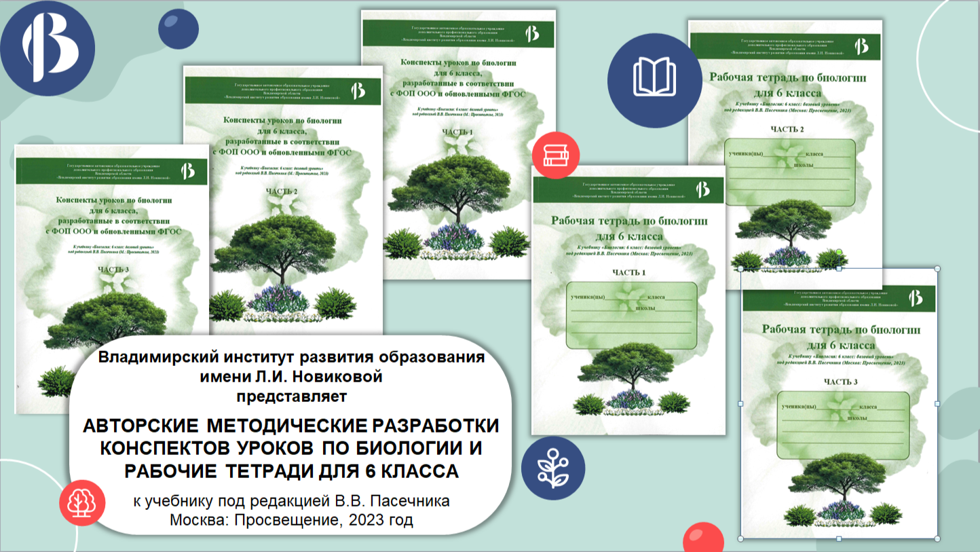The image size is (980, 552).
Task: Click the logo on the Рабочая тетрадь Часть 3 cover
Action: [915, 298]
